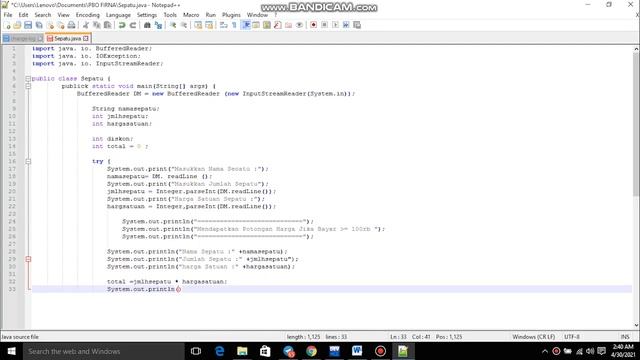Open the Function List panel icon
The height and width of the screenshot is (360, 640).
pyautogui.click(x=278, y=25)
